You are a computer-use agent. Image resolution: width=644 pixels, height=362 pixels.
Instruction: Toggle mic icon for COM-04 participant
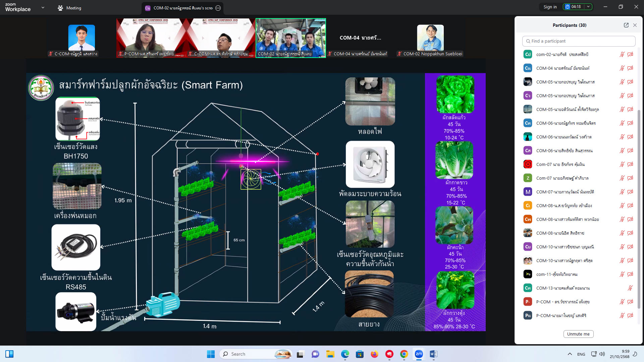coord(622,68)
